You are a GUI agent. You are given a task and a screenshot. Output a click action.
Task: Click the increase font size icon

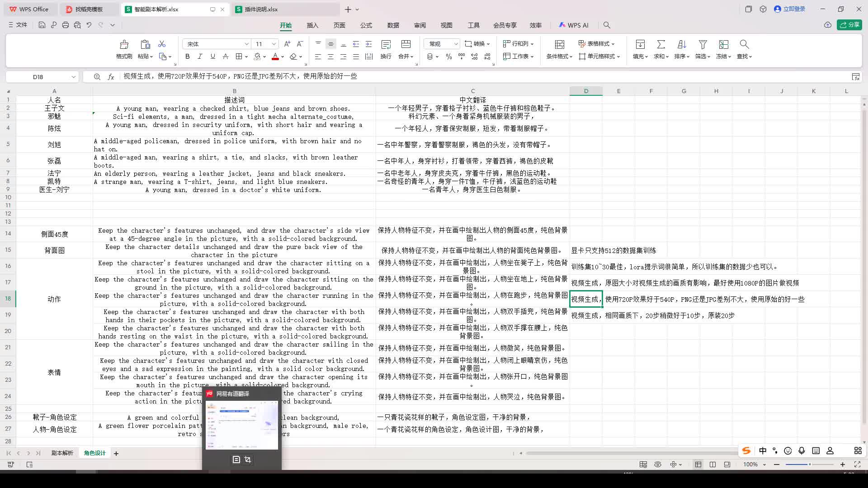(x=287, y=44)
